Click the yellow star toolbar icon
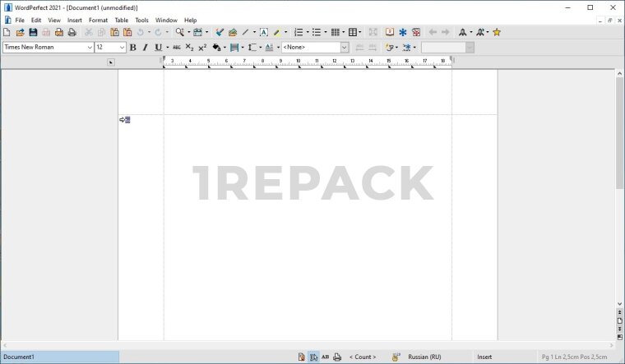Viewport: 625px width, 364px height. (x=497, y=32)
